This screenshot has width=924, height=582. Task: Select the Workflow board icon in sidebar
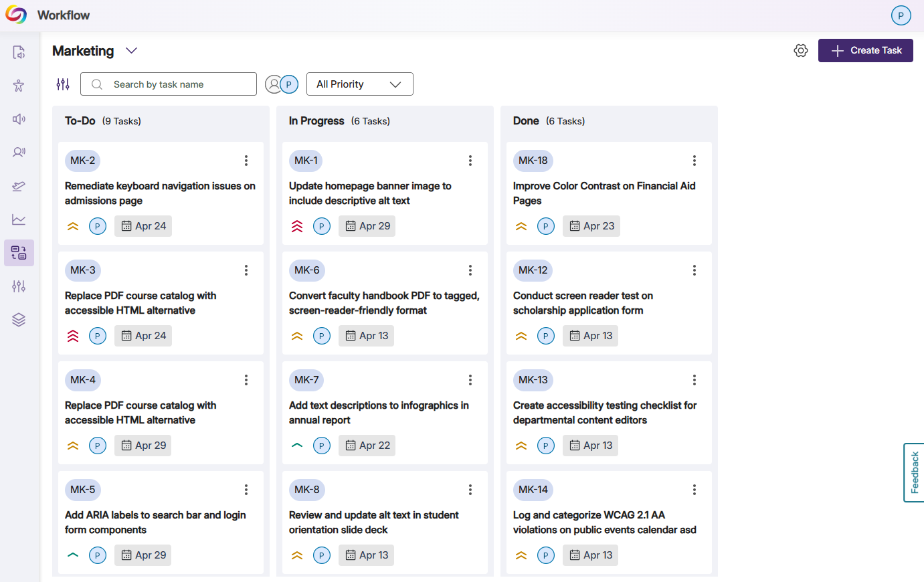tap(19, 253)
